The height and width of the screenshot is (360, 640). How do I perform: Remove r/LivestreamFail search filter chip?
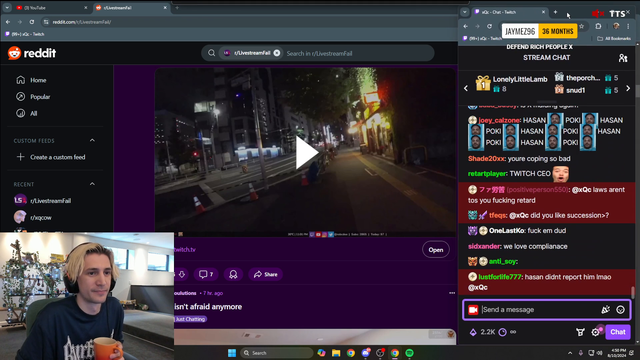tap(277, 53)
